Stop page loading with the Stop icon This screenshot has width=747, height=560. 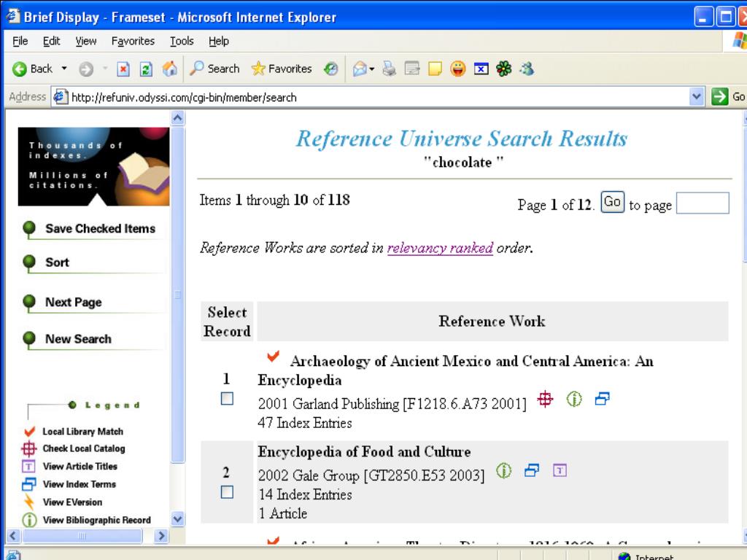pos(123,69)
